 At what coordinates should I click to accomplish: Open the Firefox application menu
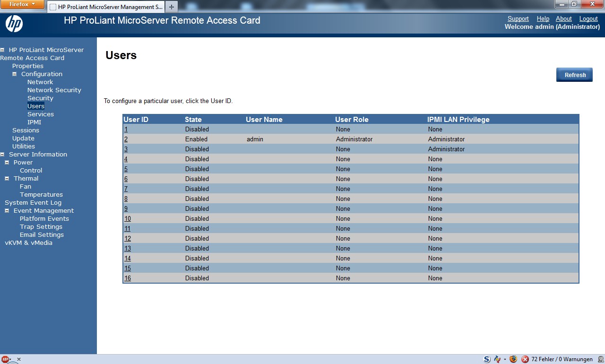coord(22,4)
